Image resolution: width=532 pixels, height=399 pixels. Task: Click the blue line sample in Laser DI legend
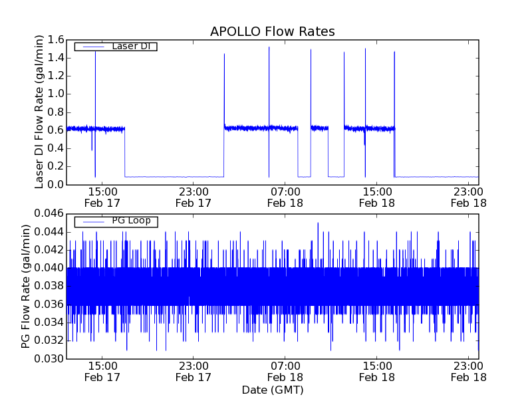(90, 47)
